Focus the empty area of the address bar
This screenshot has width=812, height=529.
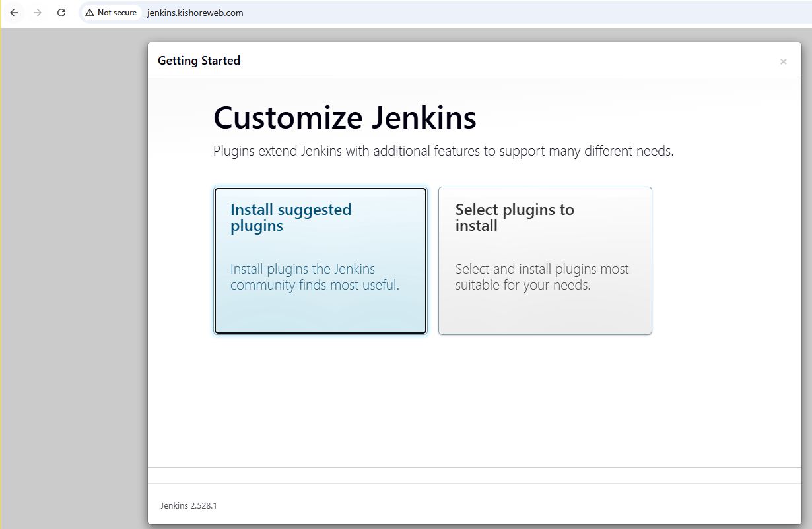tap(528, 13)
